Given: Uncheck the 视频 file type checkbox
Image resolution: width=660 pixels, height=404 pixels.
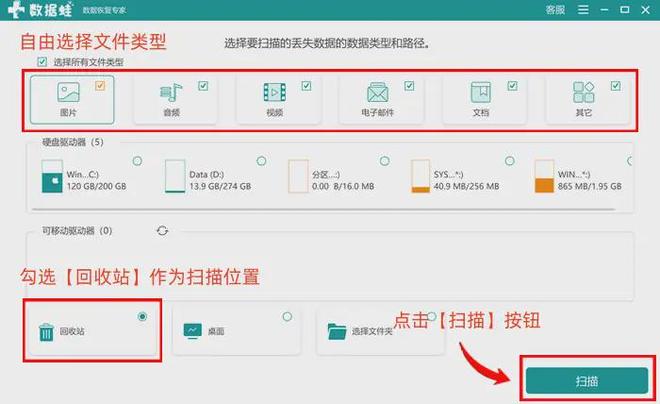Looking at the screenshot, I should [306, 86].
